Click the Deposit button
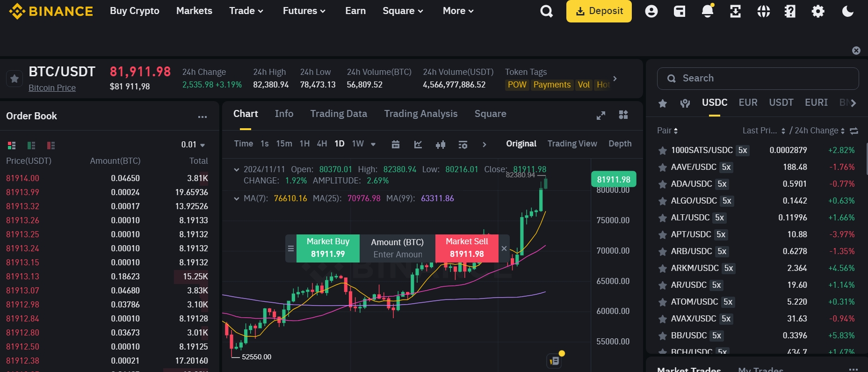Image resolution: width=868 pixels, height=372 pixels. [x=599, y=11]
